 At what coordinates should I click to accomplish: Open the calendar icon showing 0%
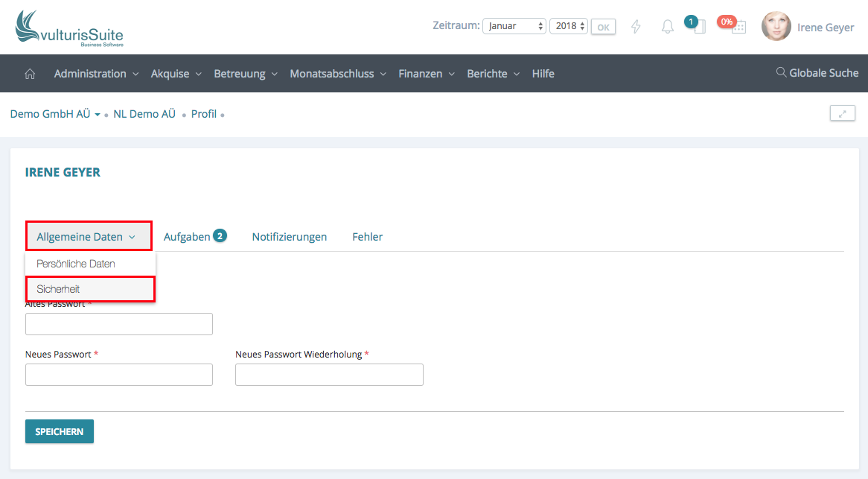(737, 27)
